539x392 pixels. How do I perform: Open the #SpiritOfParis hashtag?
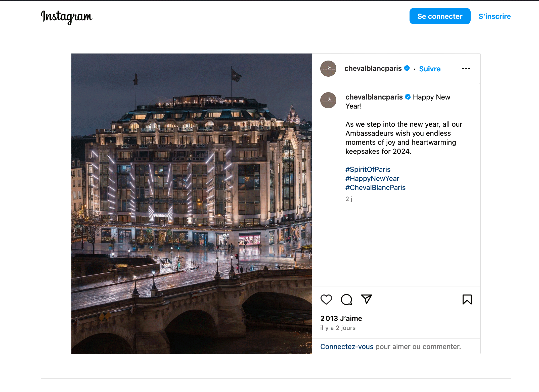coord(368,169)
